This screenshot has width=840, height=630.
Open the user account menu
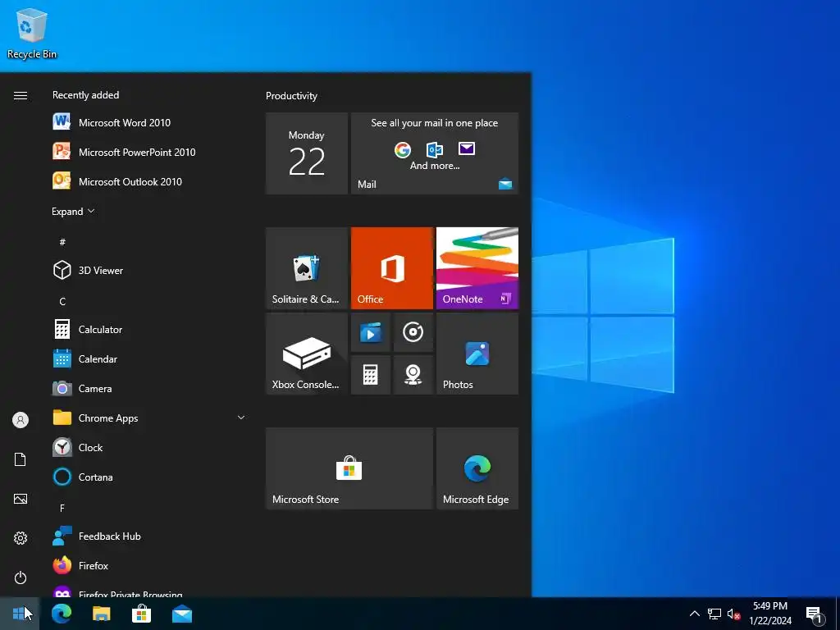pos(21,420)
